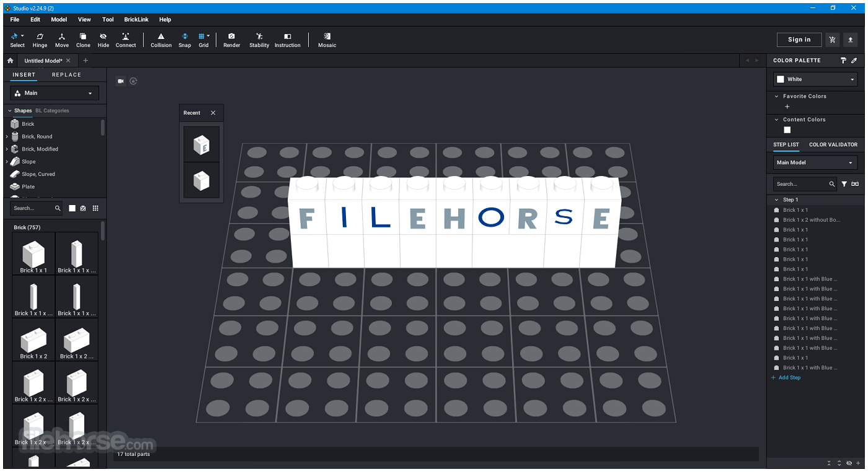
Task: Select the Hinge tool
Action: [x=40, y=40]
